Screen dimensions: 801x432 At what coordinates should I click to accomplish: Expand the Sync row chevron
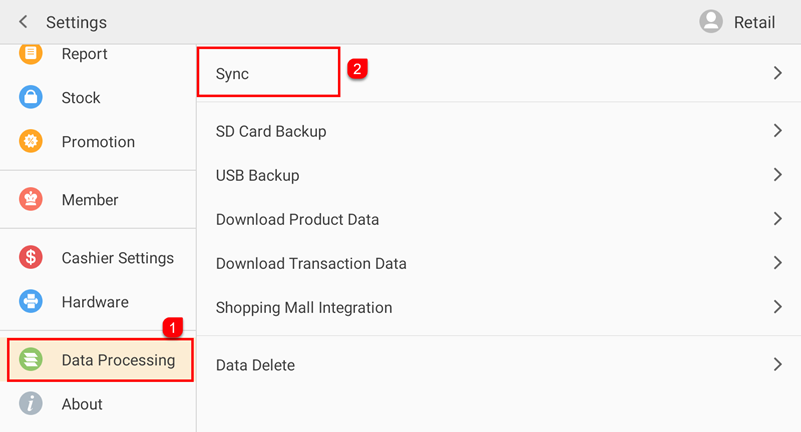coord(777,73)
